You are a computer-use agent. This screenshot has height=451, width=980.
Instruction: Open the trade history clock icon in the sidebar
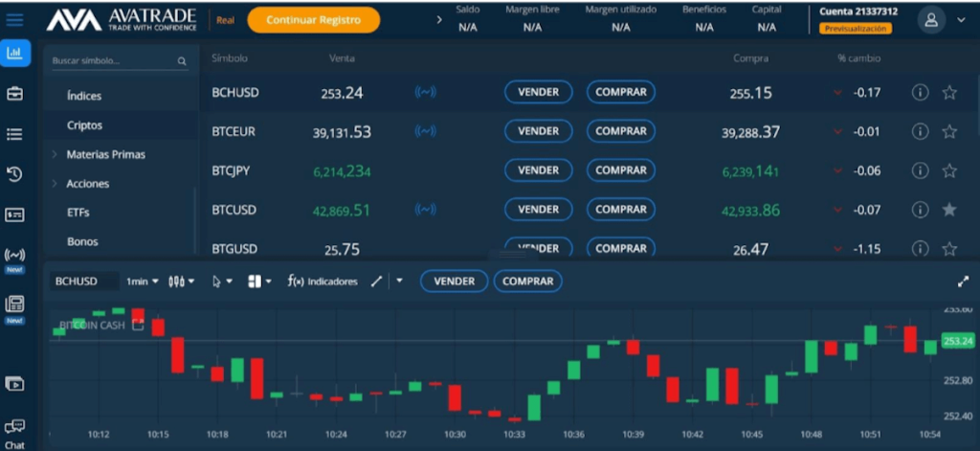14,174
